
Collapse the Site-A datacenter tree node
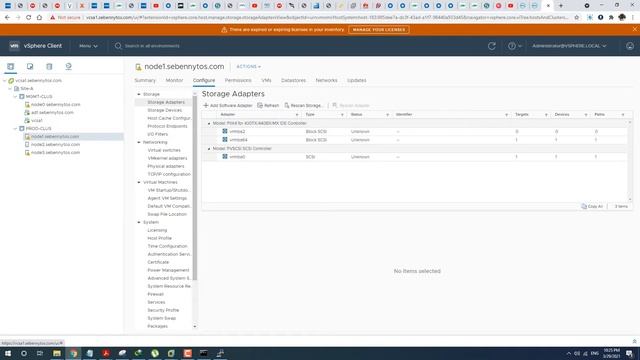click(x=10, y=89)
